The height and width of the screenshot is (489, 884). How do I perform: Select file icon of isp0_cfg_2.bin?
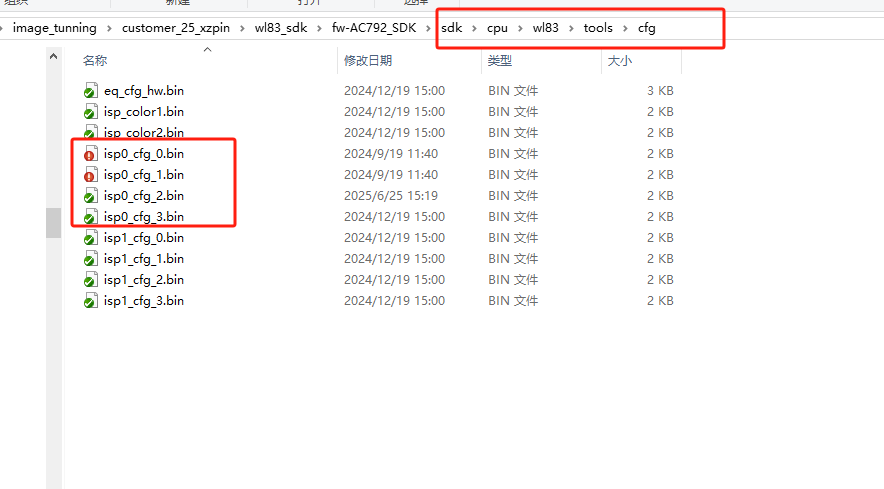pyautogui.click(x=90, y=196)
